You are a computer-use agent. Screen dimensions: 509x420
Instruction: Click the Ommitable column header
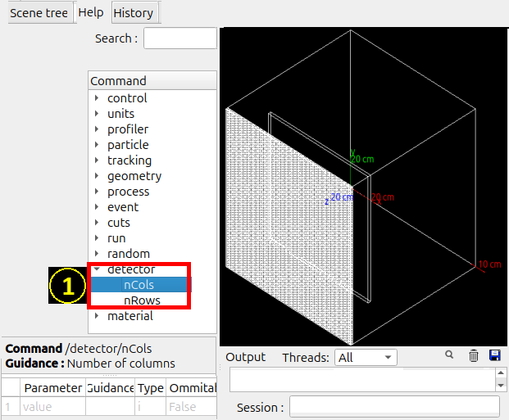click(x=192, y=387)
